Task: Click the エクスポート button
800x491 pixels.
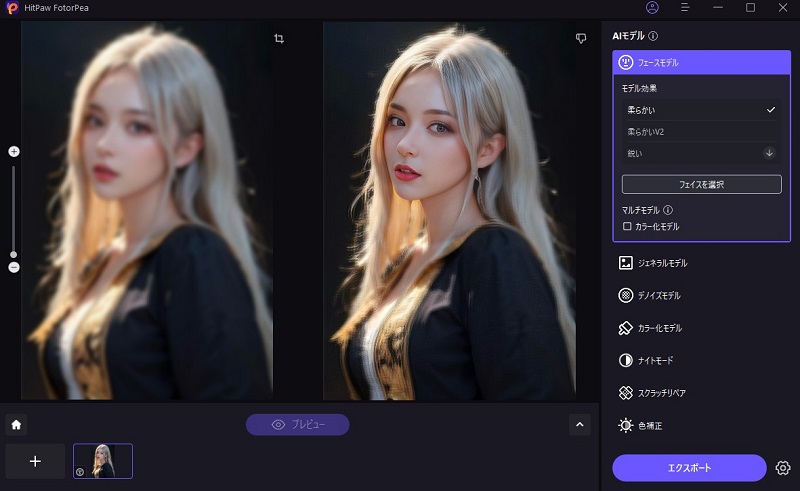Action: point(689,468)
